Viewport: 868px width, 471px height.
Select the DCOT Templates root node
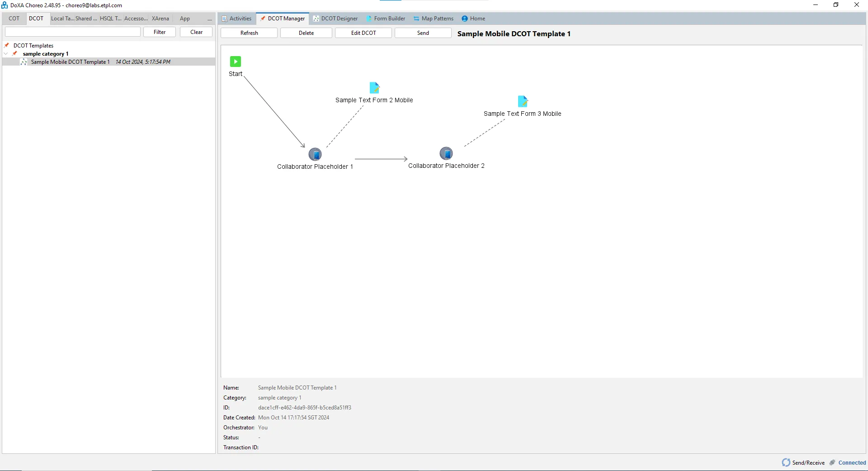click(33, 46)
